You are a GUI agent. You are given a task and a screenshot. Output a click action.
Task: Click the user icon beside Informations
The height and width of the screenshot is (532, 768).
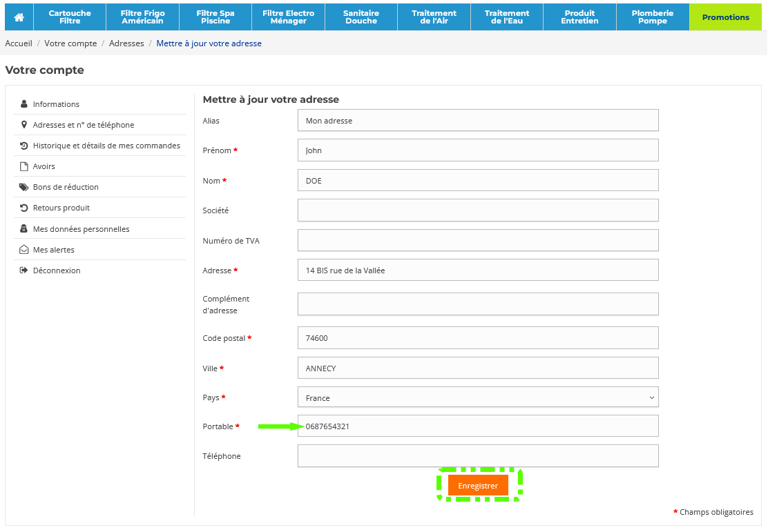24,104
